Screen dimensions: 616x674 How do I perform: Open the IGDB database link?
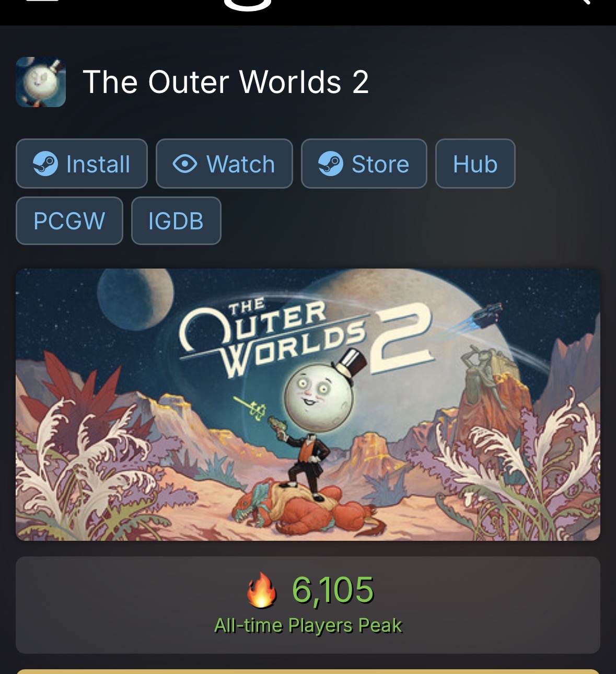(x=176, y=220)
